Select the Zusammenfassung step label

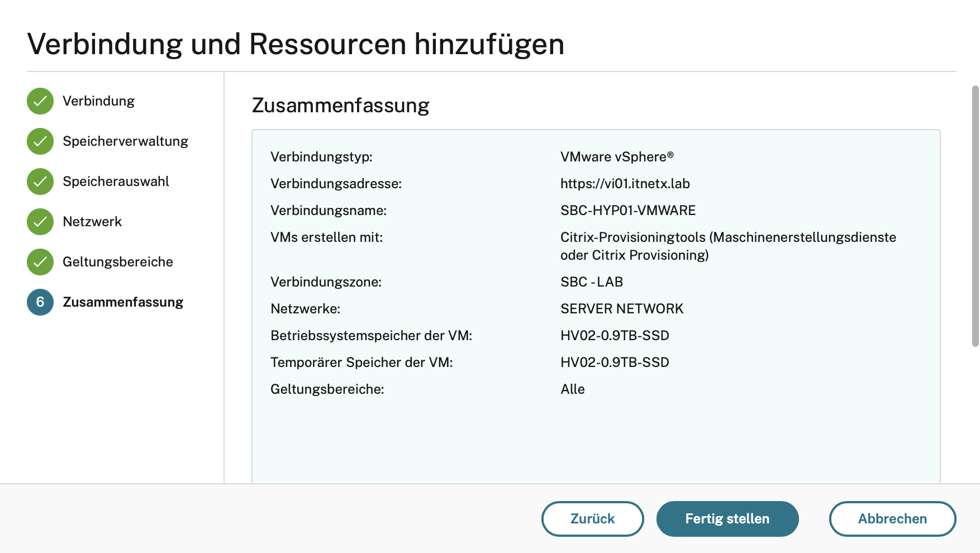tap(123, 302)
